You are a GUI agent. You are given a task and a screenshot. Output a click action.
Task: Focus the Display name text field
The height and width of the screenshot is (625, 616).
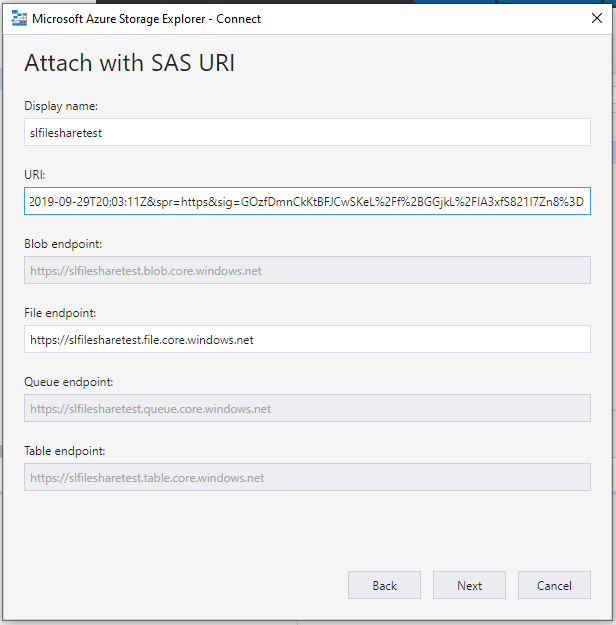307,132
